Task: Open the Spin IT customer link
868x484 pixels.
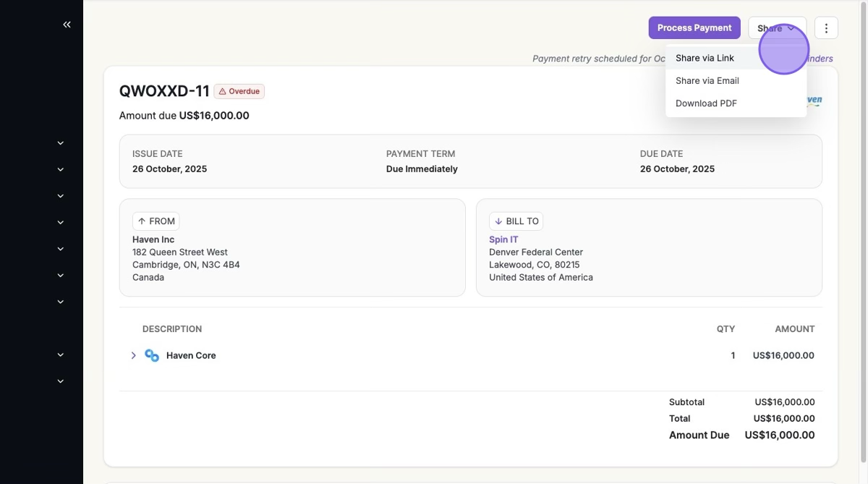Action: pyautogui.click(x=503, y=239)
